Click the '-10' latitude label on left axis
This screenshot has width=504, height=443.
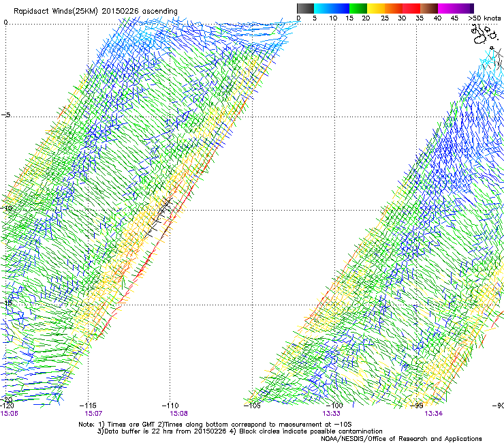click(x=6, y=208)
